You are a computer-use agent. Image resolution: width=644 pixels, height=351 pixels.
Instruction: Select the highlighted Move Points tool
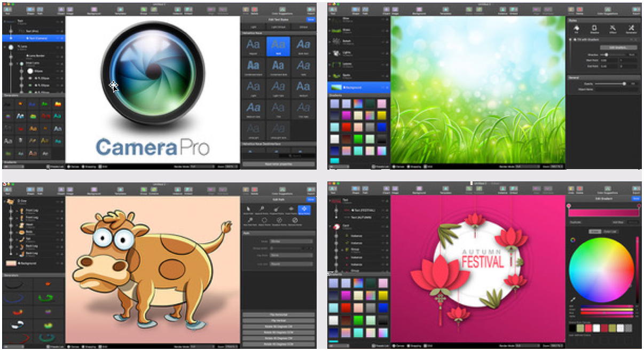point(304,210)
